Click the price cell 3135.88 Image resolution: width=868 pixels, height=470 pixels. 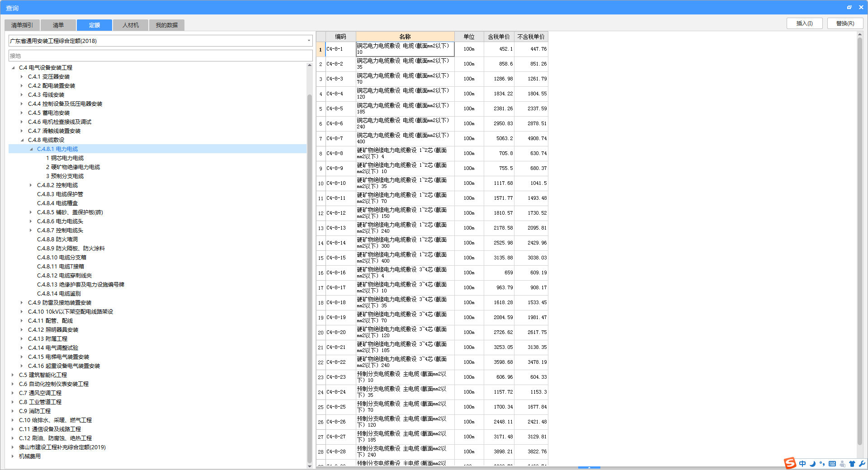click(x=499, y=258)
